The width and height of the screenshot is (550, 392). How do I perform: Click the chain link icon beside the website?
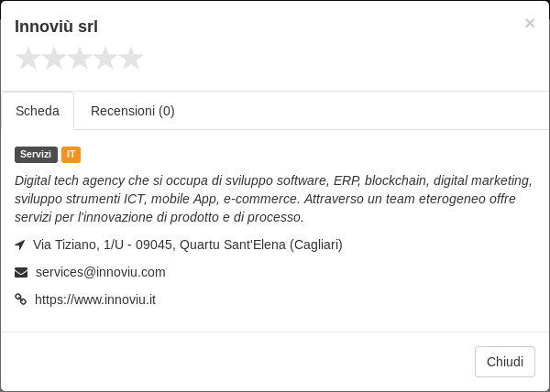(21, 299)
